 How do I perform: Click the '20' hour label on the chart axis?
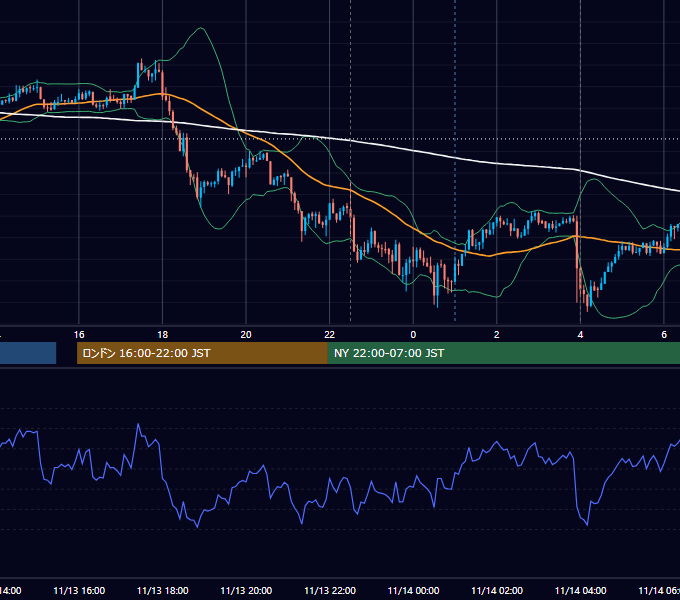[x=246, y=335]
